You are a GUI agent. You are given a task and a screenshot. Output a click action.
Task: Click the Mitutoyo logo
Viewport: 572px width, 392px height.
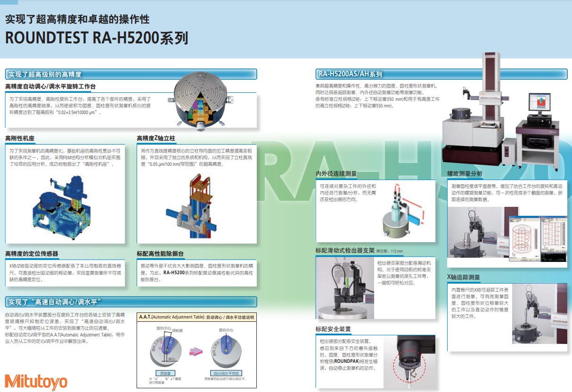coord(36,382)
